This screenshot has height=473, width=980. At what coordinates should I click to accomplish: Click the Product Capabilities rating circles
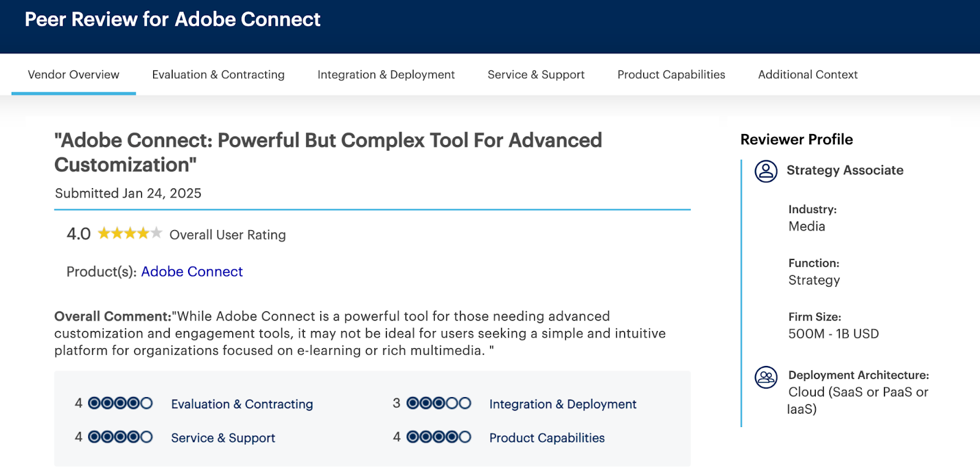(439, 437)
